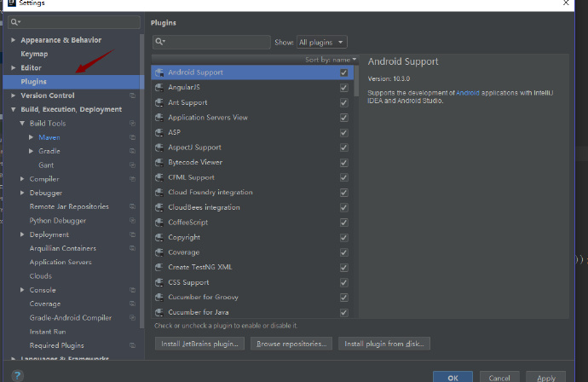This screenshot has height=382, width=588.
Task: Click the project-level icon beside Build Tools
Action: (x=132, y=123)
